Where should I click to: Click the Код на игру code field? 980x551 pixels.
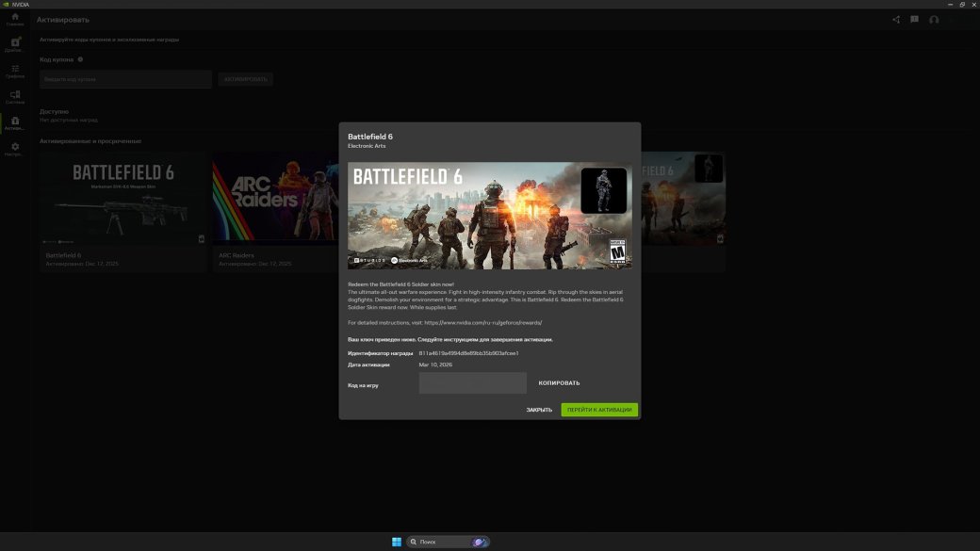[472, 383]
